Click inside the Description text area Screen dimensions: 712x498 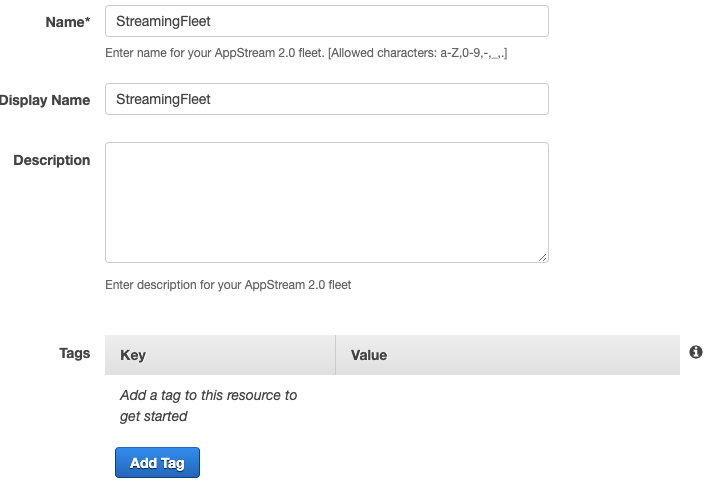click(326, 202)
